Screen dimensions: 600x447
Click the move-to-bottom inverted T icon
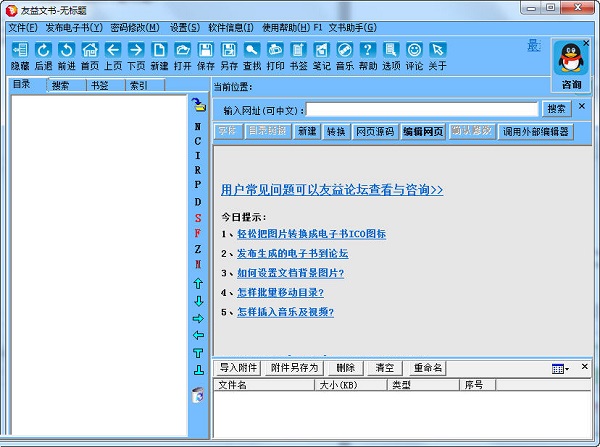click(x=198, y=370)
